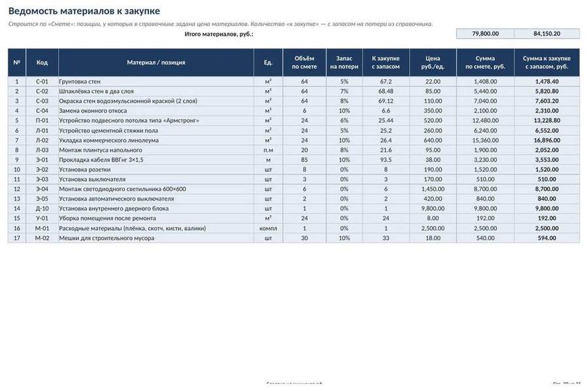Select the 'Сумма к закупке с запасом' header
The height and width of the screenshot is (391, 588).
547,62
